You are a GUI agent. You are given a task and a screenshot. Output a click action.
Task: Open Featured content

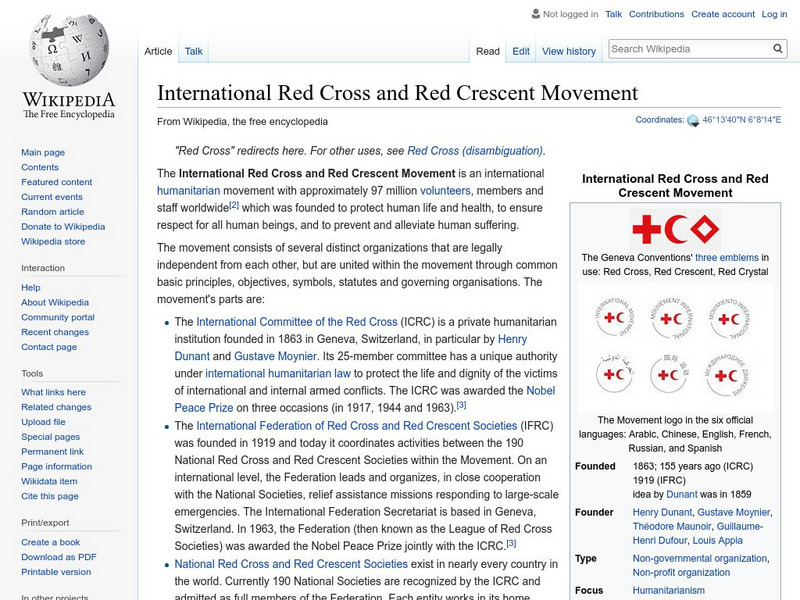57,182
